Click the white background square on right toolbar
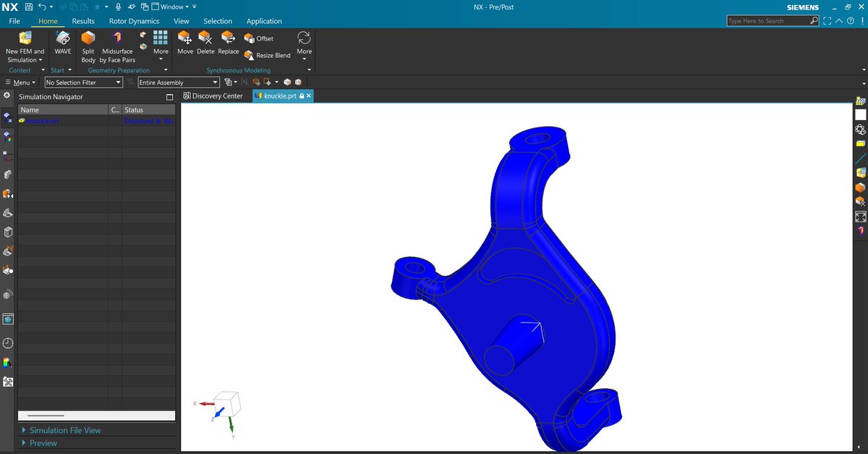Image resolution: width=868 pixels, height=454 pixels. click(x=861, y=114)
